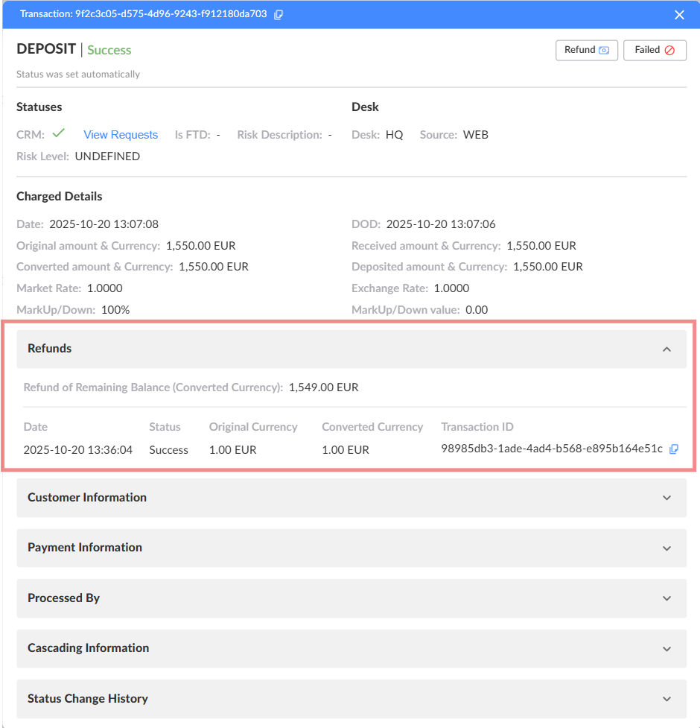Click the green Success status label
Screen dimensions: 700x728
click(x=109, y=50)
